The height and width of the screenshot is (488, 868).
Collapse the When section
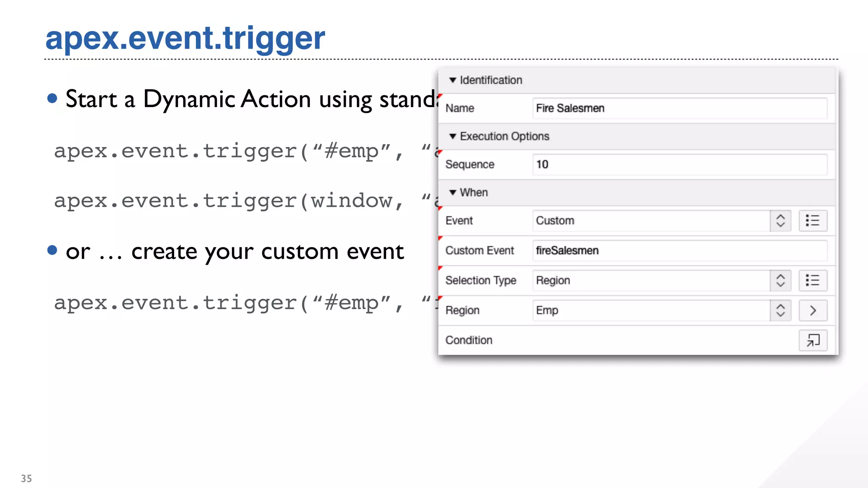coord(453,192)
